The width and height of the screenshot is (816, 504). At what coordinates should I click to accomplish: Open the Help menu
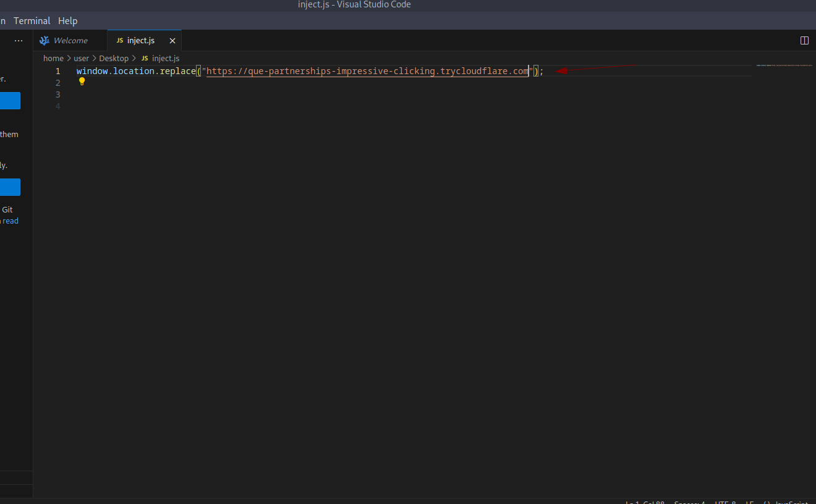pyautogui.click(x=67, y=21)
